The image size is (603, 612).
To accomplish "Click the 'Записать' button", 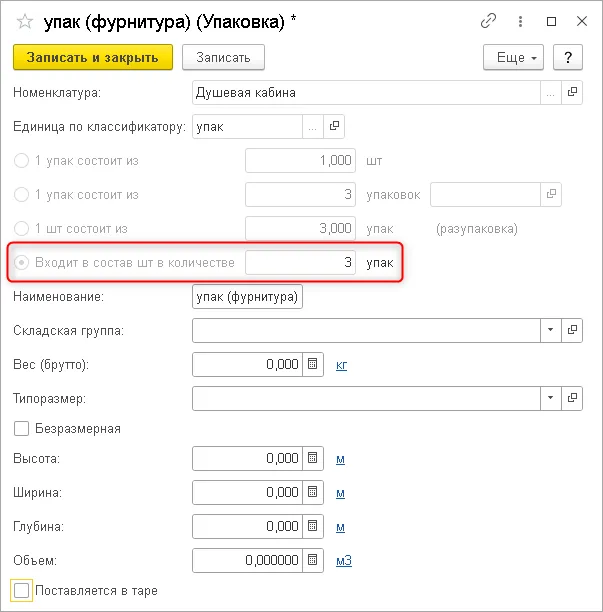I will click(x=223, y=57).
